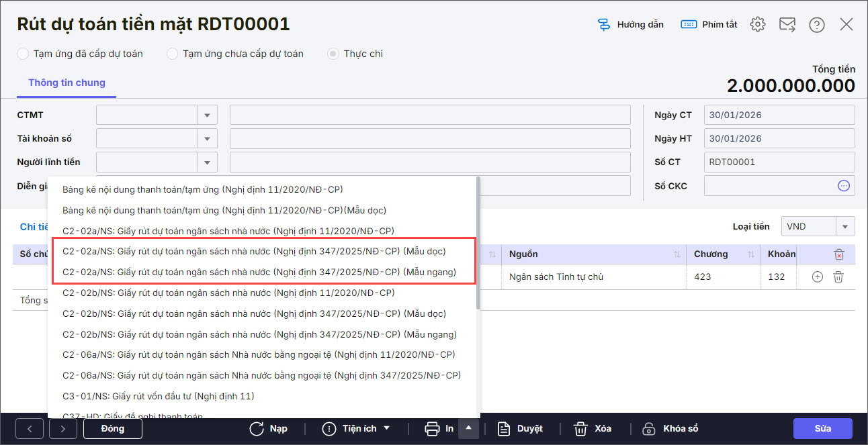Image resolution: width=868 pixels, height=445 pixels.
Task: Click the envelope feedback icon
Action: pos(787,25)
